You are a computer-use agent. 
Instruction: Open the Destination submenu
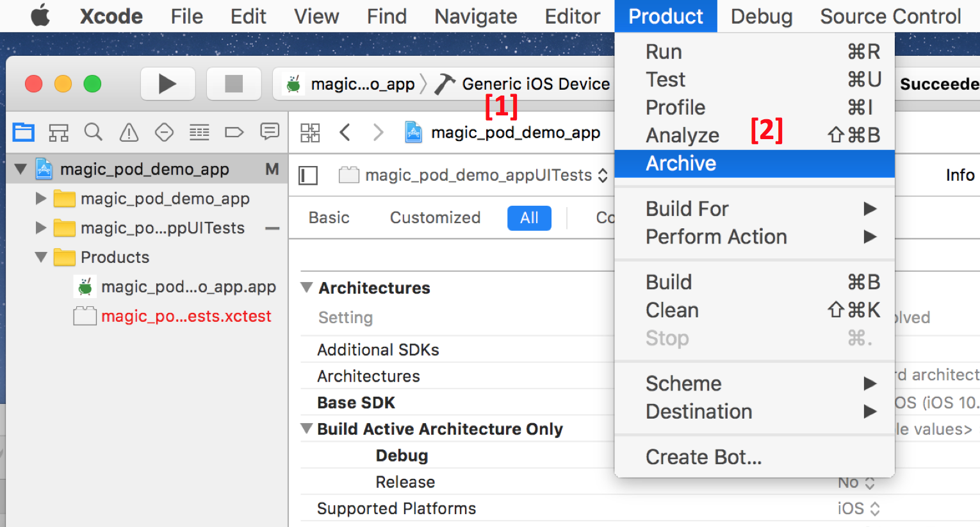[x=755, y=412]
